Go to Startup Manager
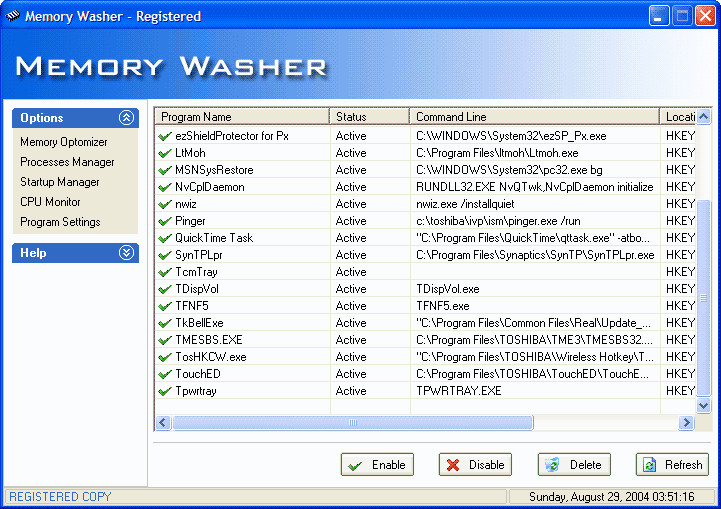Screen dimensions: 721x509 tap(60, 182)
